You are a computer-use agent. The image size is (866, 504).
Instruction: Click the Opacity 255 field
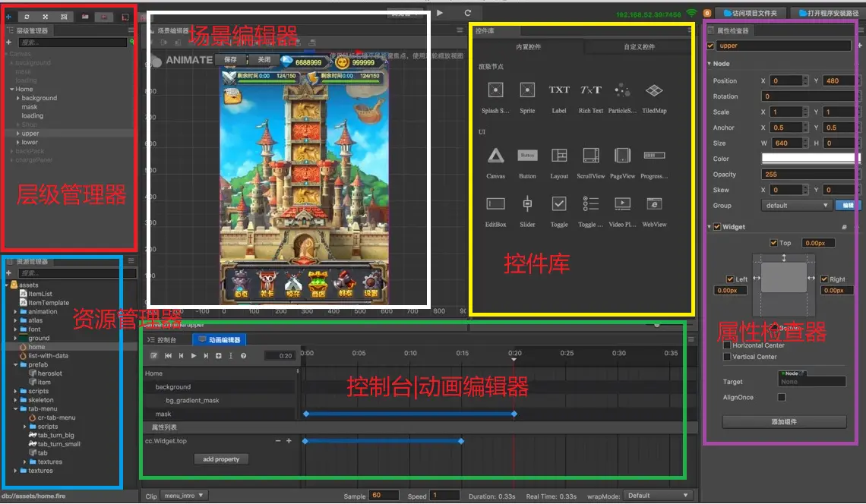click(811, 175)
